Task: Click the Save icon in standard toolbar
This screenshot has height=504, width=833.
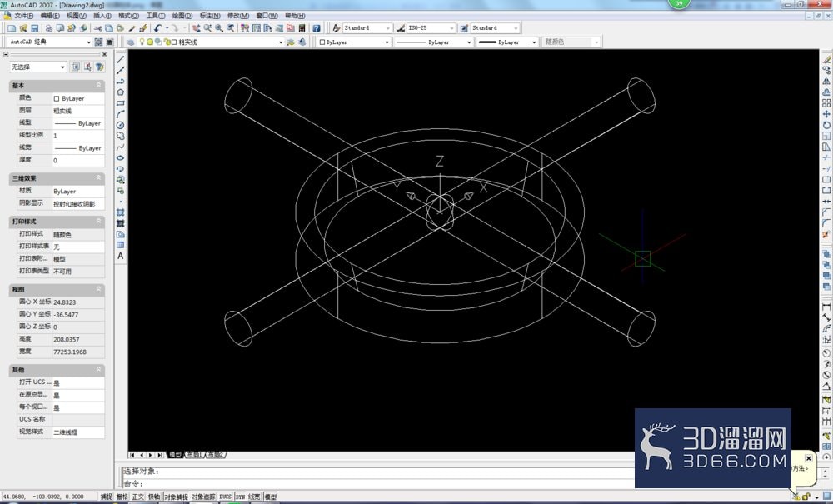Action: coord(34,28)
